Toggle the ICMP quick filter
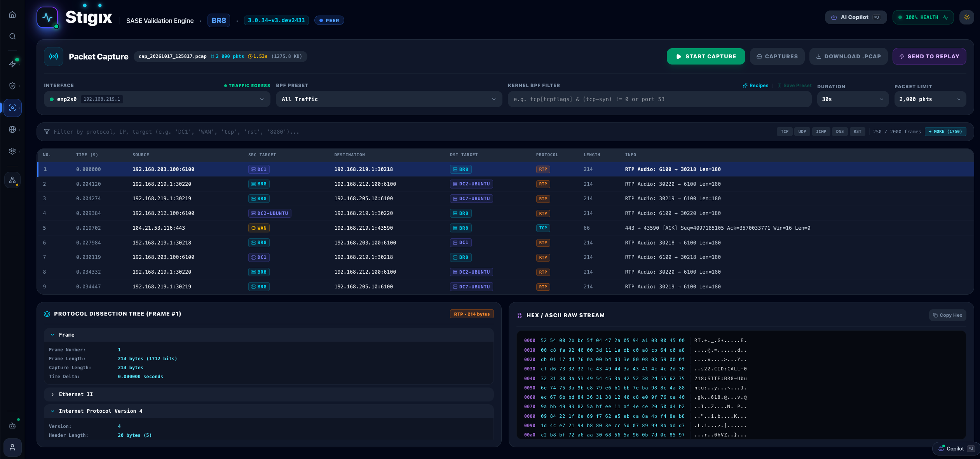The height and width of the screenshot is (459, 980). (x=821, y=132)
